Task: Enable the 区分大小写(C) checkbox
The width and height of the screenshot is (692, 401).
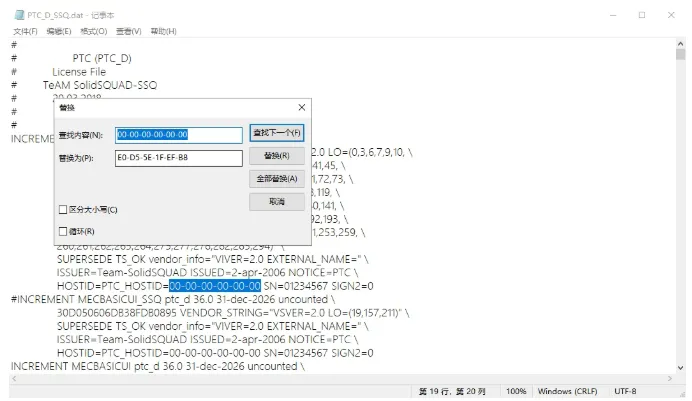Action: point(63,210)
